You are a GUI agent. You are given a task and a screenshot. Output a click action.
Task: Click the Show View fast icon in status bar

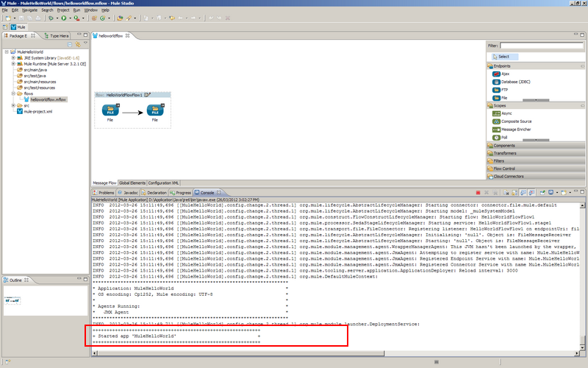pos(7,362)
